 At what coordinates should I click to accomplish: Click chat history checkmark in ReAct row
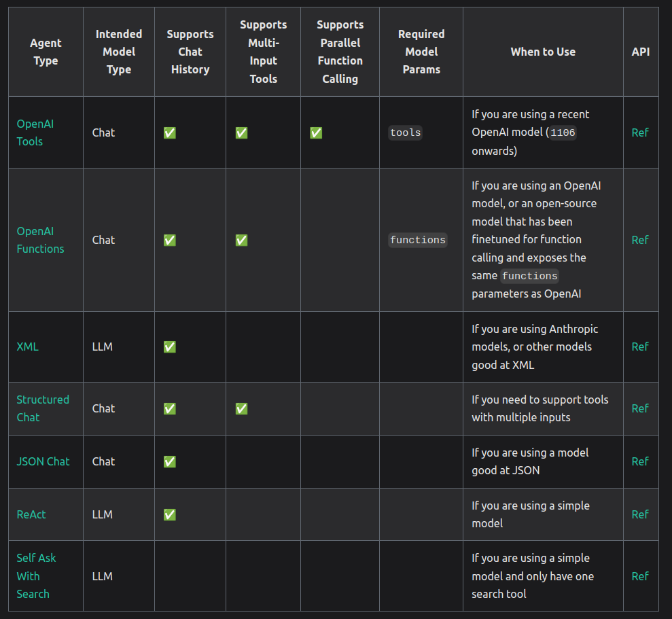point(170,514)
